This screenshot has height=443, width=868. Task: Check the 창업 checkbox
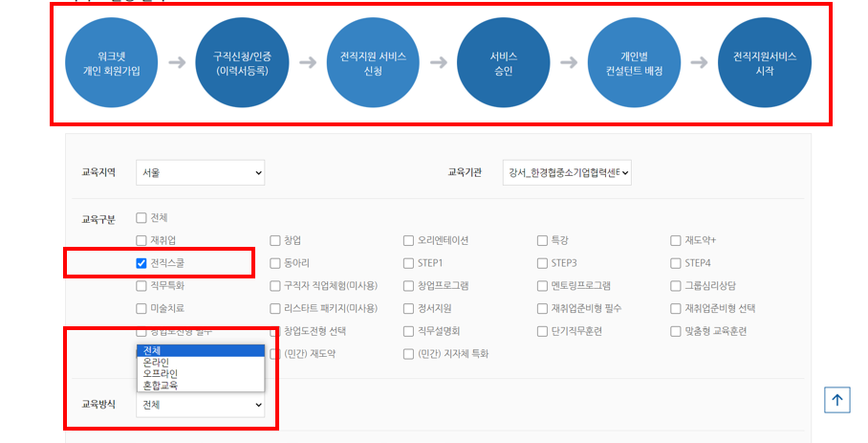click(x=275, y=240)
